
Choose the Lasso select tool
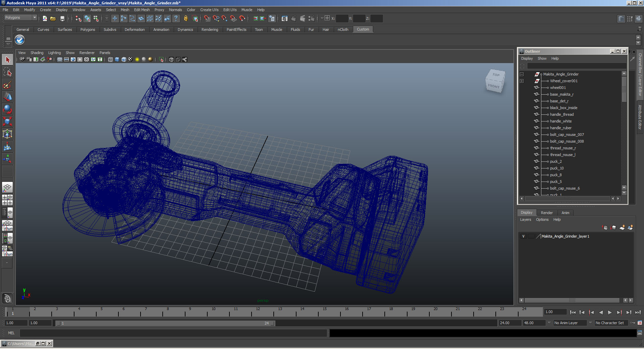pyautogui.click(x=7, y=72)
